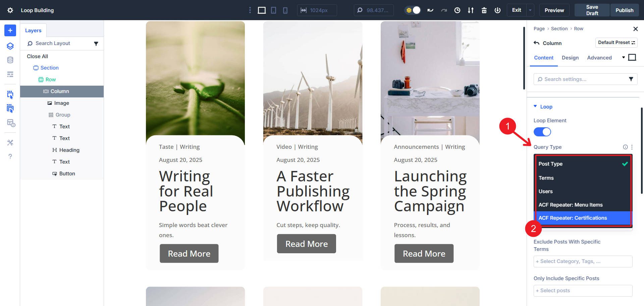The width and height of the screenshot is (644, 306).
Task: Open the tools wrench icon in left sidebar
Action: point(10,142)
